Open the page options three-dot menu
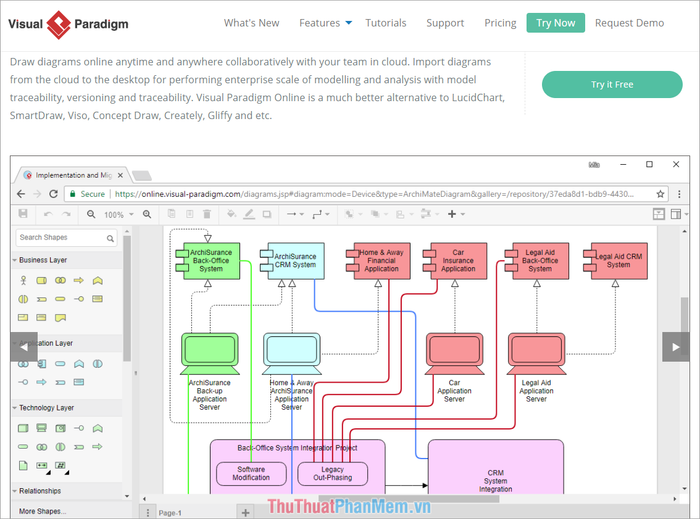 (148, 513)
